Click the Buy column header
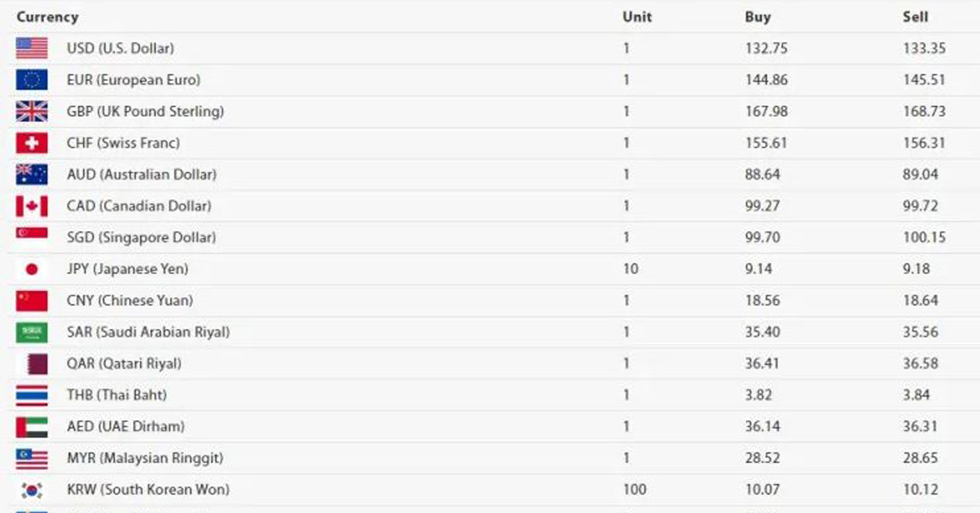The height and width of the screenshot is (513, 980). (757, 17)
